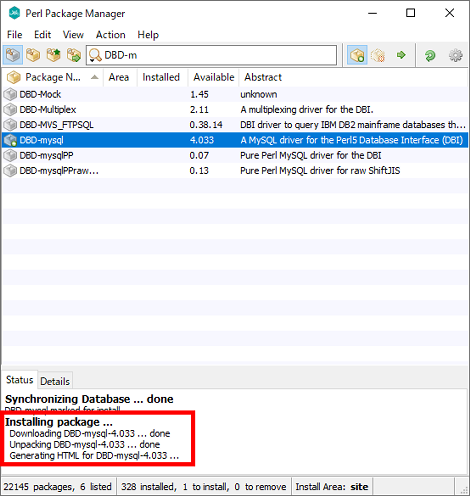Screen dimensions: 470x496
Task: Click the window resize grip in status bar
Action: [x=463, y=489]
